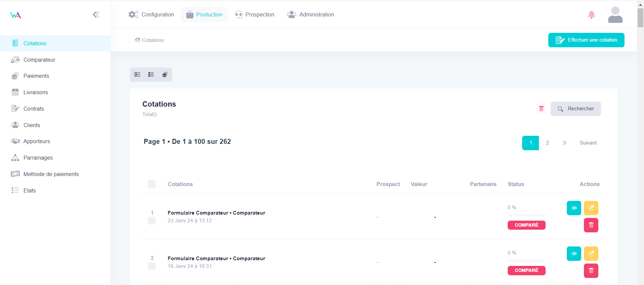Open the notifications bell
The image size is (644, 285).
(x=591, y=14)
